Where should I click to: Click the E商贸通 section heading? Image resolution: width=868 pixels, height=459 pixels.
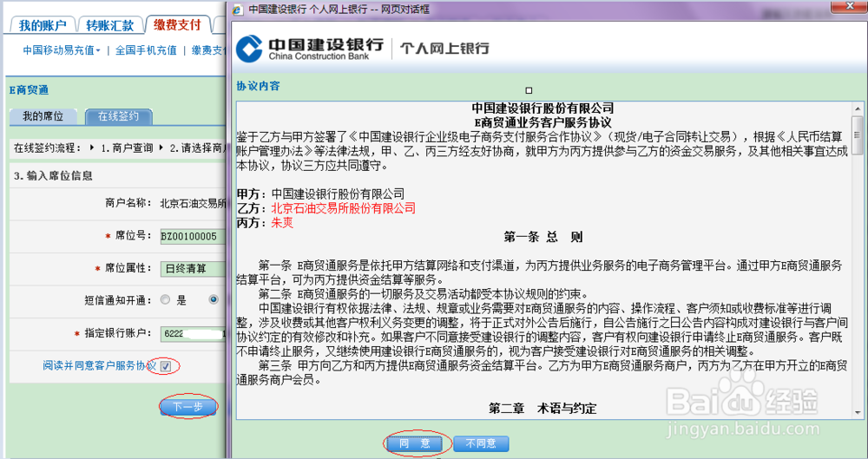(x=30, y=90)
